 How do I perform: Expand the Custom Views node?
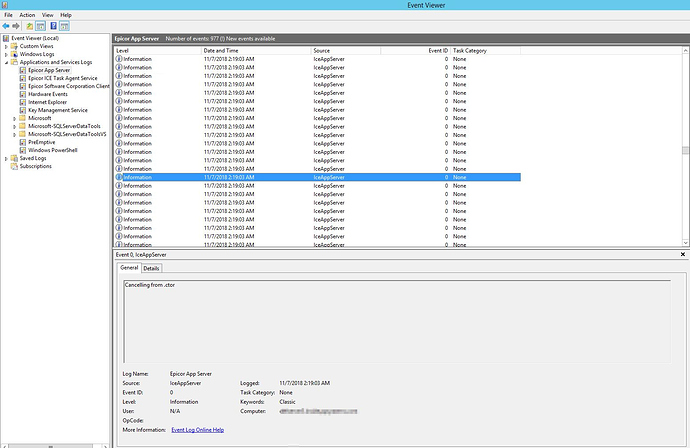[x=6, y=46]
